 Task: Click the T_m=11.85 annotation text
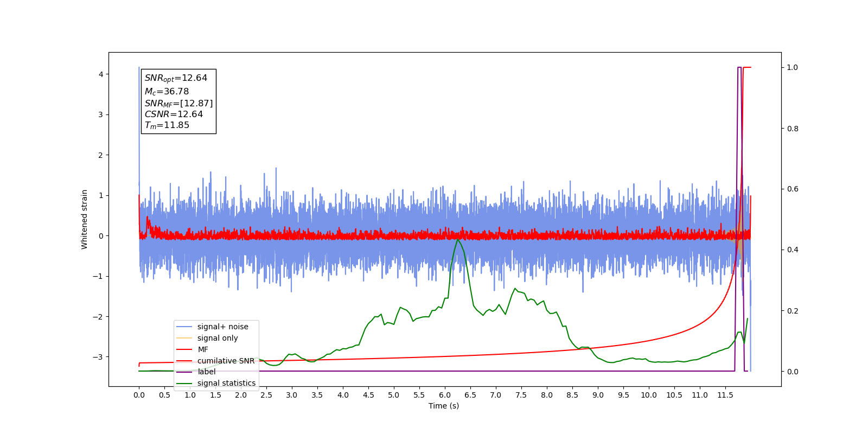[167, 125]
